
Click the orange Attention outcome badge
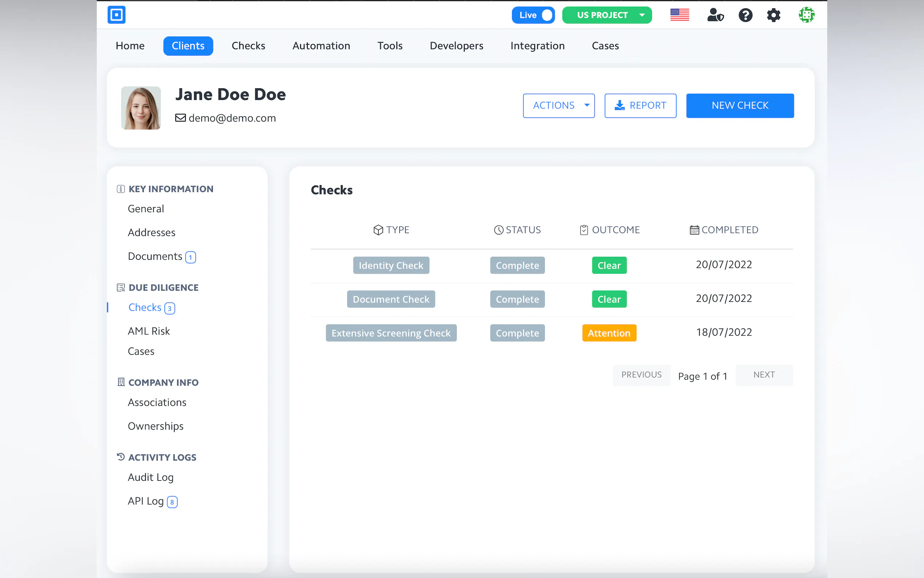609,333
